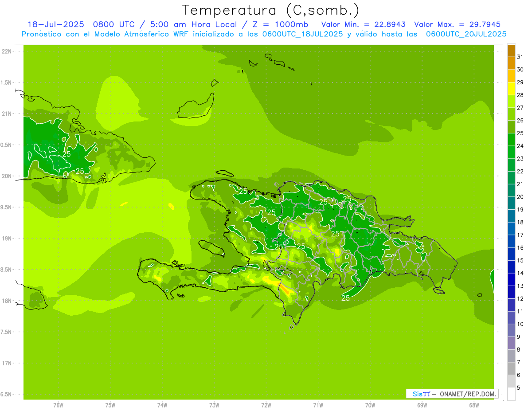Viewport: 532px width, 411px height.
Task: Click the '19N' latitude axis label
Action: (7, 239)
